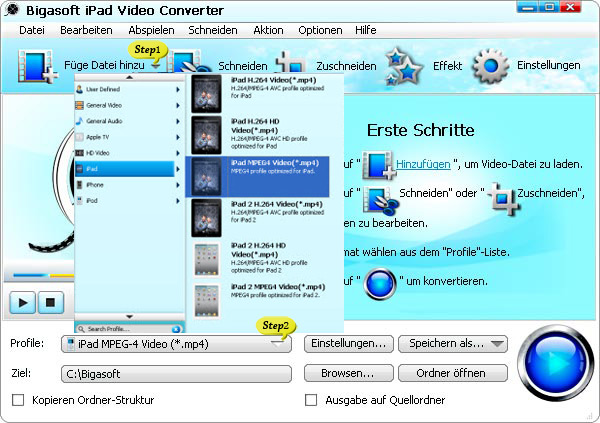Click the Play button in preview
The width and height of the screenshot is (600, 423).
coord(23,302)
